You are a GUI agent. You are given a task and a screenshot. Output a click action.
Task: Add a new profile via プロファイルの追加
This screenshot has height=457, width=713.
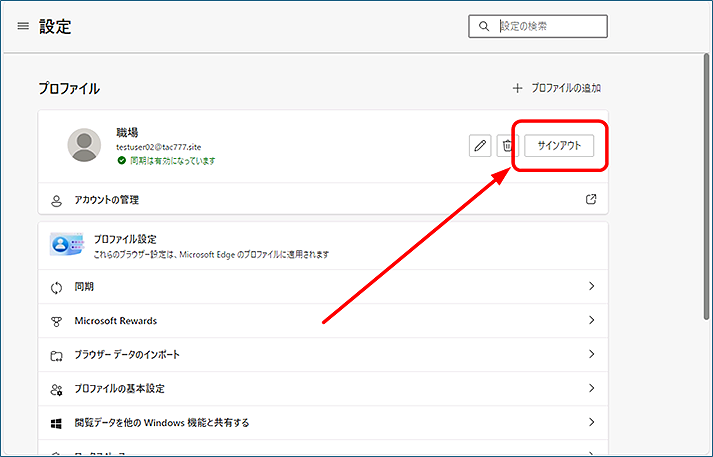(x=557, y=88)
